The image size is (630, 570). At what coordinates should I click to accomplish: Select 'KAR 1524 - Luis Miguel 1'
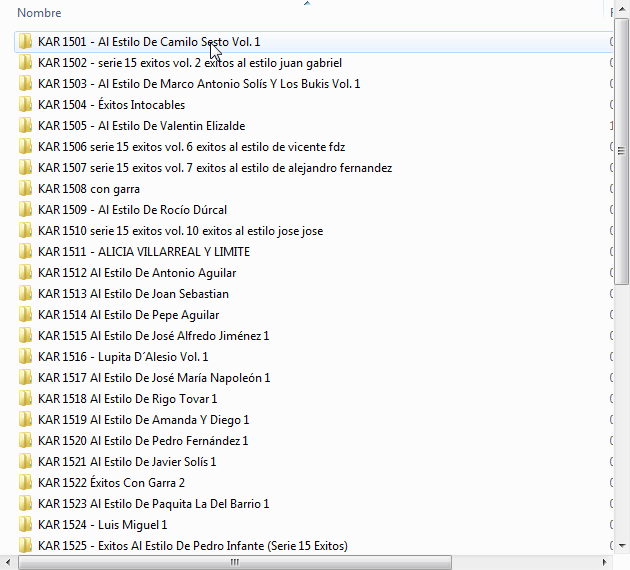pyautogui.click(x=102, y=525)
